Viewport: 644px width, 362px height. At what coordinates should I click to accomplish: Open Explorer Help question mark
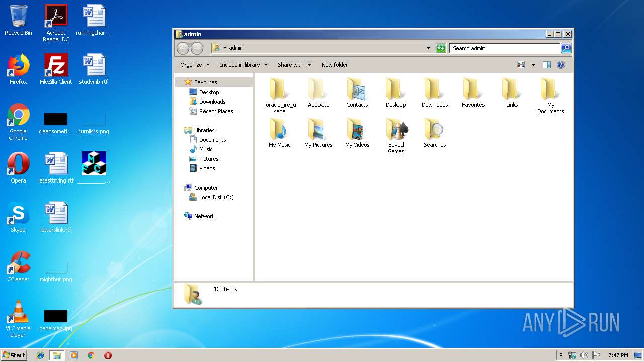pos(561,65)
